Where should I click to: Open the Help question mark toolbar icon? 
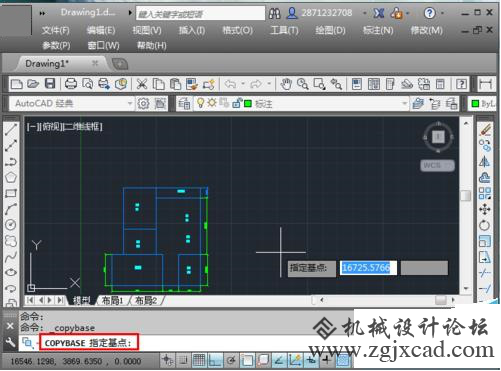(x=461, y=84)
